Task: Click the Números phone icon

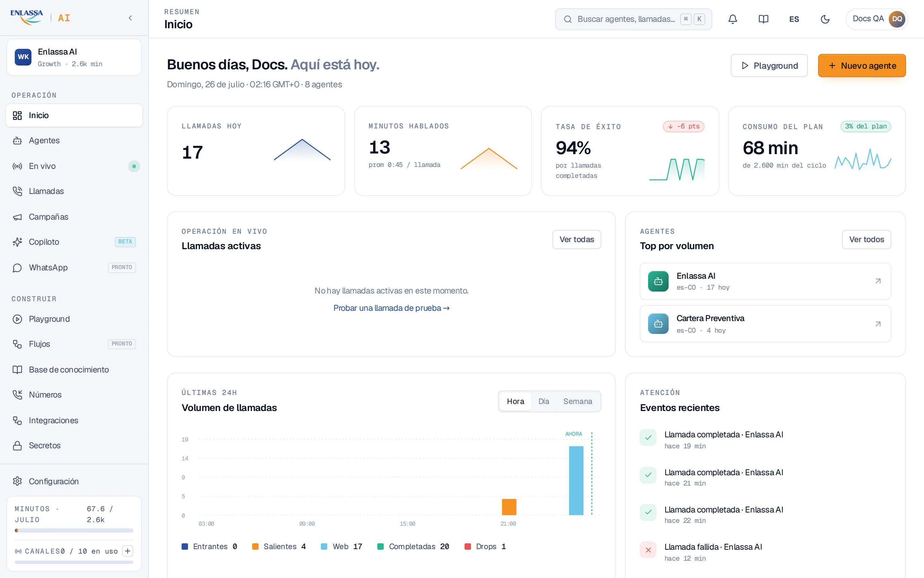Action: [x=17, y=395]
